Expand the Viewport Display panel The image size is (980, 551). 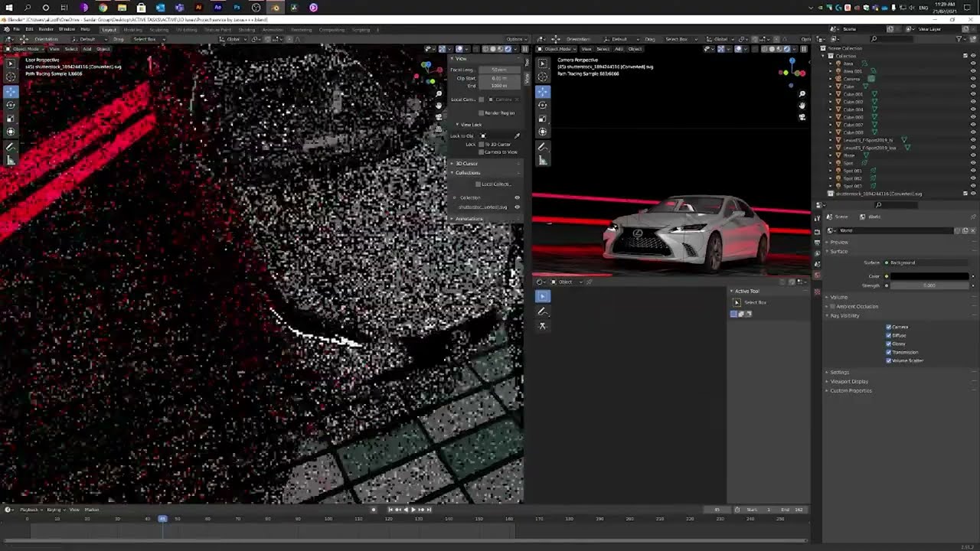[848, 381]
